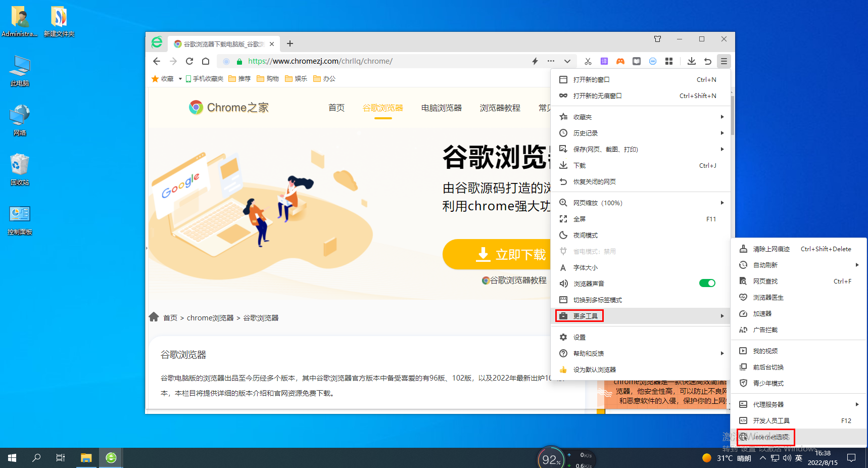868x468 pixels.
Task: Open new window menu item
Action: (x=640, y=79)
